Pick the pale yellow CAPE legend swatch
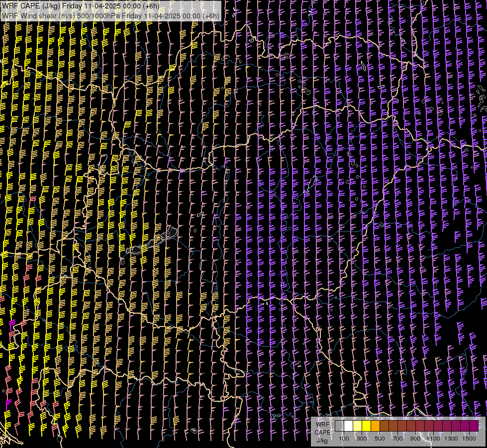 pyautogui.click(x=358, y=426)
